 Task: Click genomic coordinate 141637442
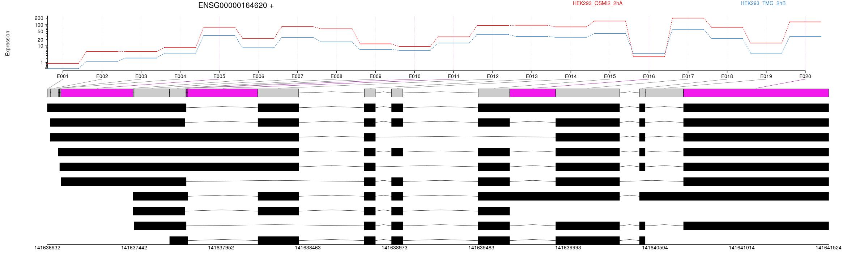[134, 248]
